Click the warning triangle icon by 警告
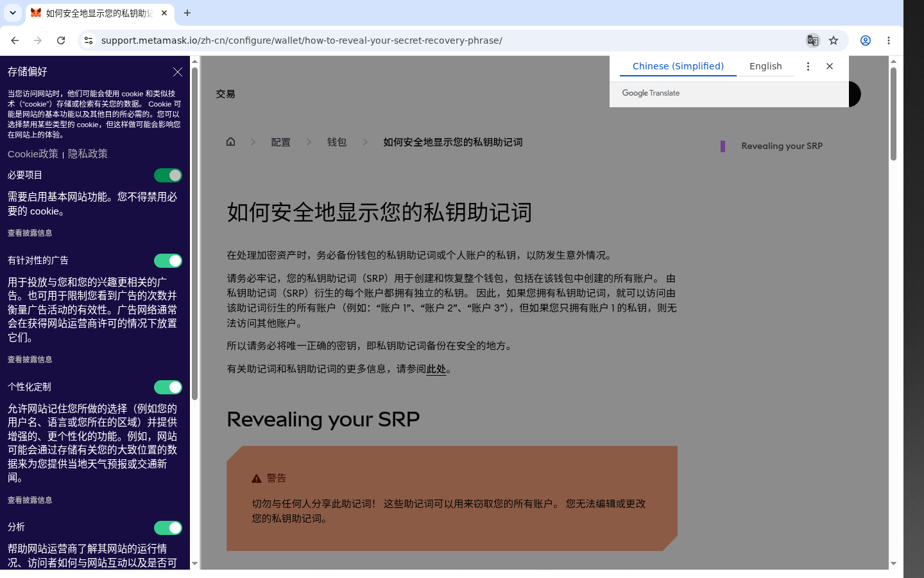Image resolution: width=924 pixels, height=578 pixels. point(256,478)
